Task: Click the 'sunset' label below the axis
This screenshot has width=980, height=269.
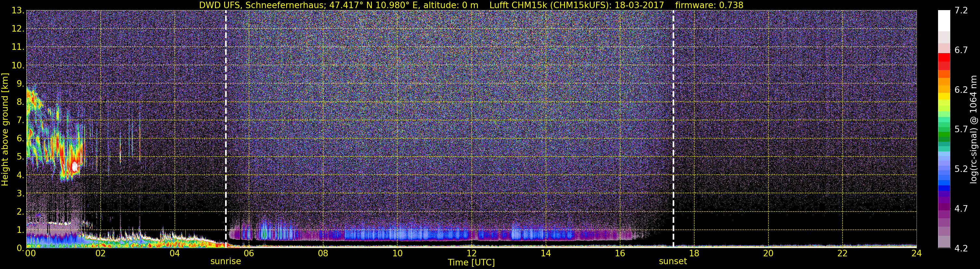Action: coord(673,262)
